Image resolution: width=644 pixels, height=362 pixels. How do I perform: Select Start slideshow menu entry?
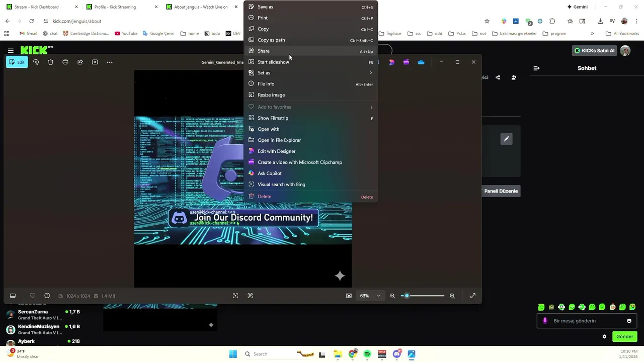[310, 62]
